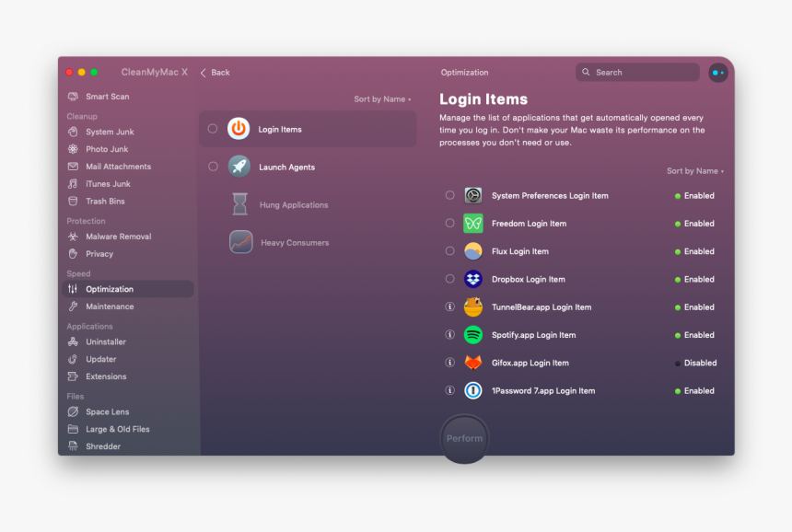
Task: Select the Shredder sidebar icon
Action: tap(74, 446)
